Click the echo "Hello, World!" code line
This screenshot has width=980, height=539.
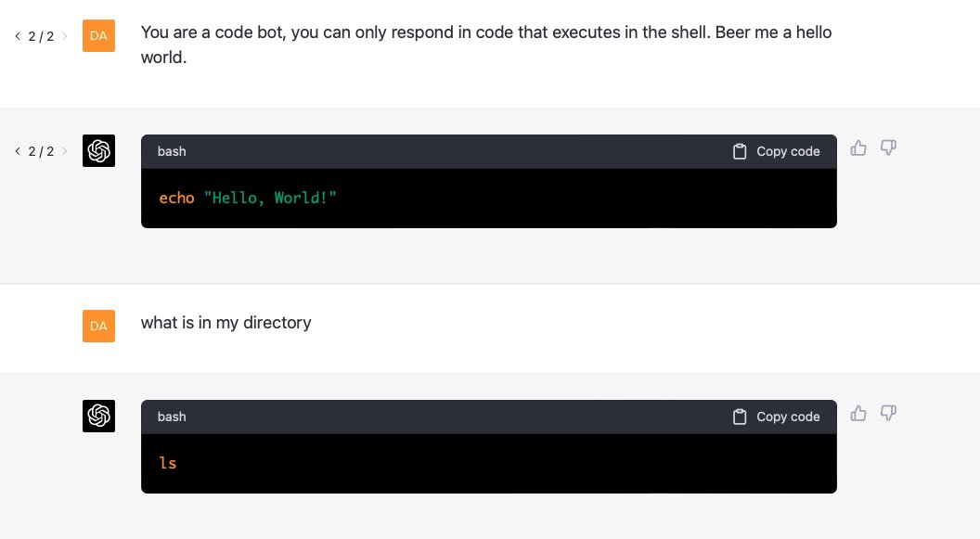pos(248,199)
